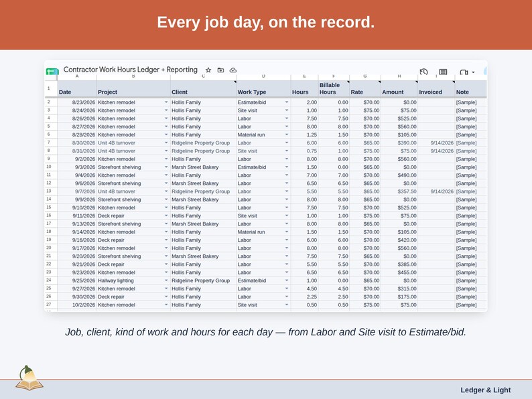The width and height of the screenshot is (532, 399).
Task: Star the Contractor Work Hours Ledger document
Action: pyautogui.click(x=208, y=70)
